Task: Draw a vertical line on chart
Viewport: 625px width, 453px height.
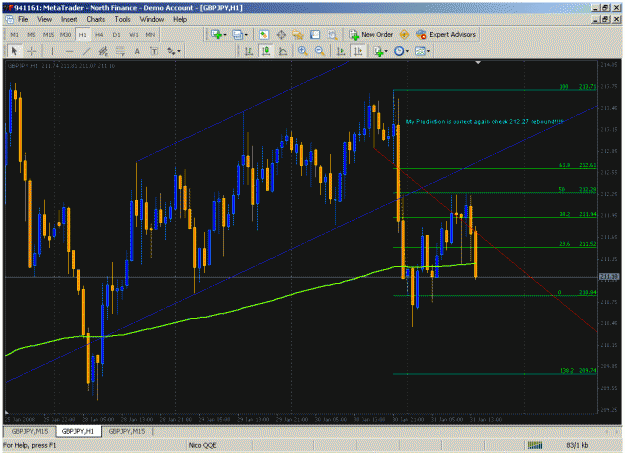Action: click(x=52, y=51)
